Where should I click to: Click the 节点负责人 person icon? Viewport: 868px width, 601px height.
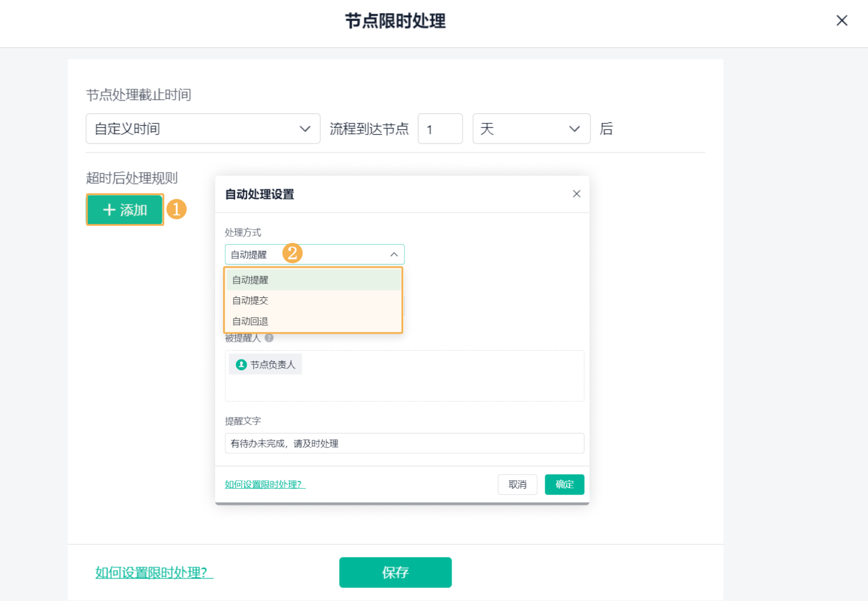(241, 365)
